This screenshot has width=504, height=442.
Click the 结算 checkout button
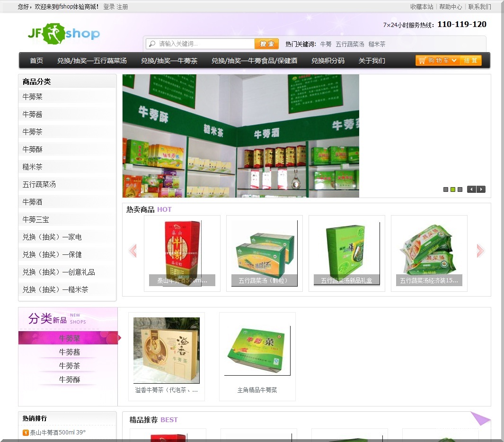pyautogui.click(x=471, y=60)
